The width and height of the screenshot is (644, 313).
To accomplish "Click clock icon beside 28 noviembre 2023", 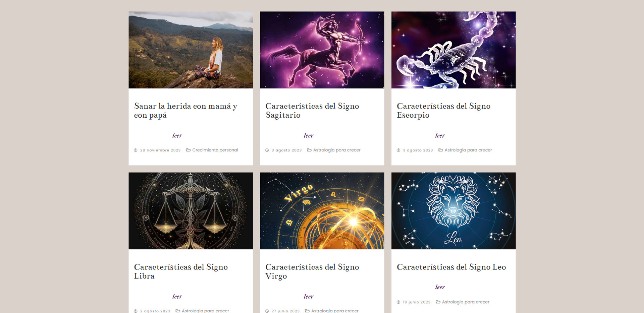I will tap(136, 150).
